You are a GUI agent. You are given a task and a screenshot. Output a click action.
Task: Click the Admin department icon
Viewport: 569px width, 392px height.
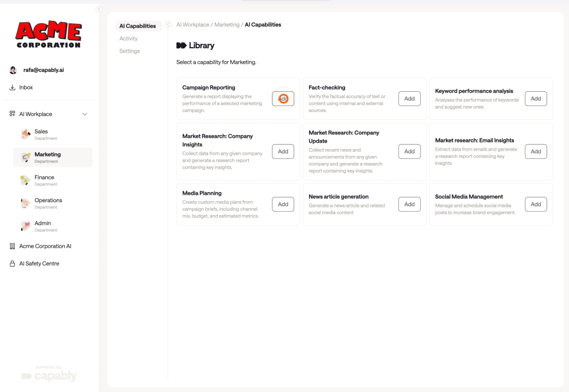25,226
